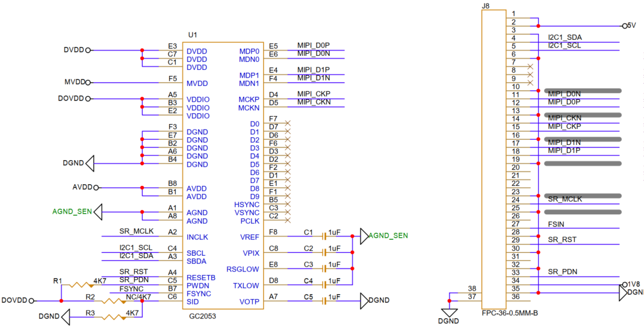Select the DGND arrow left of U1 DGND pins
Image resolution: width=644 pixels, height=328 pixels.
tap(90, 163)
